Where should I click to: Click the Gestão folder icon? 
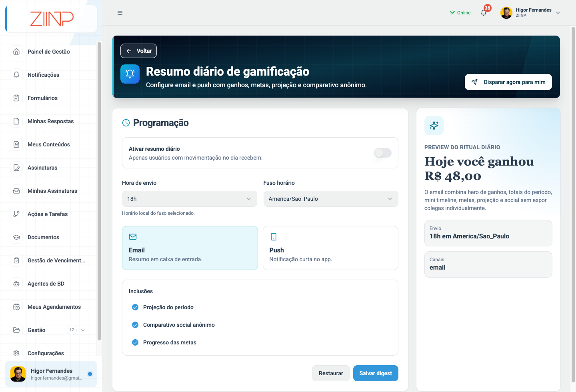(x=16, y=330)
